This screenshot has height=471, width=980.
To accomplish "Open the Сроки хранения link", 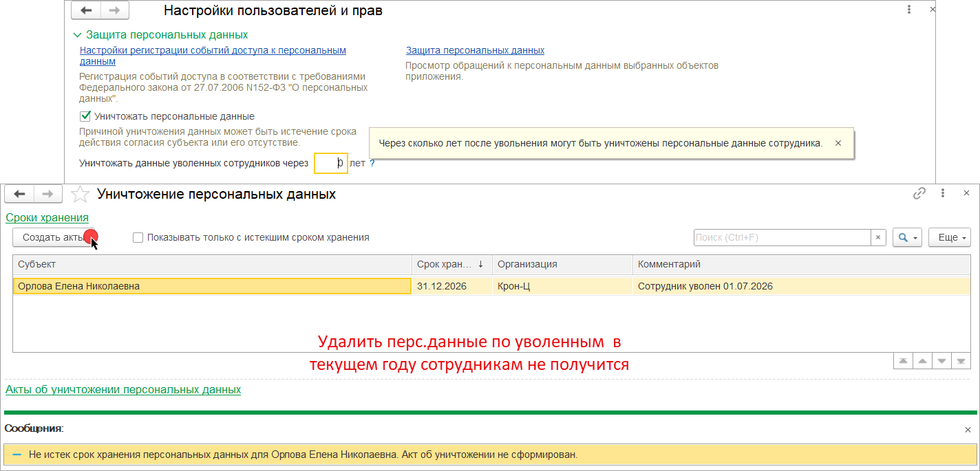I will pyautogui.click(x=47, y=218).
